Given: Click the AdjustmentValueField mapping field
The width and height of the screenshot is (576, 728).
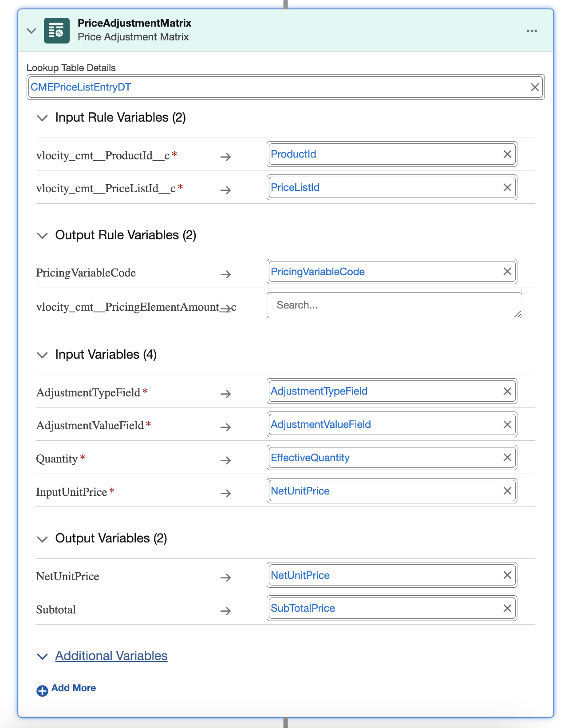Looking at the screenshot, I should (392, 424).
